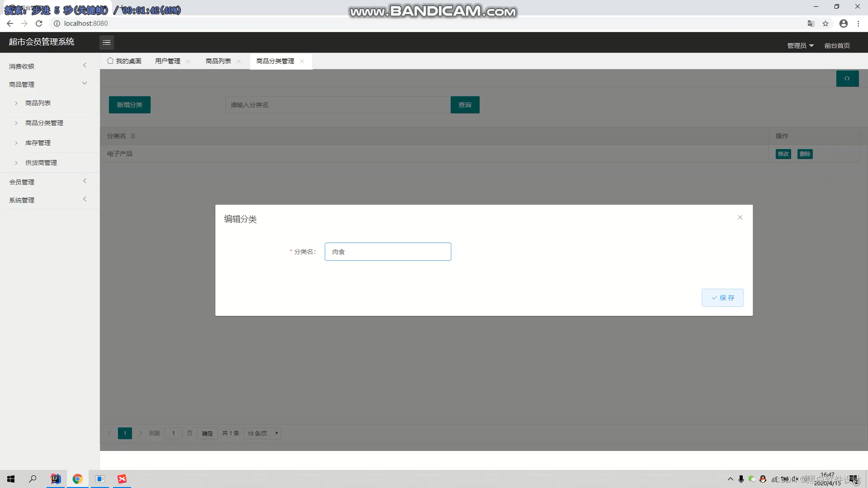Open 商品分类管理 in the sidebar

pyautogui.click(x=50, y=123)
